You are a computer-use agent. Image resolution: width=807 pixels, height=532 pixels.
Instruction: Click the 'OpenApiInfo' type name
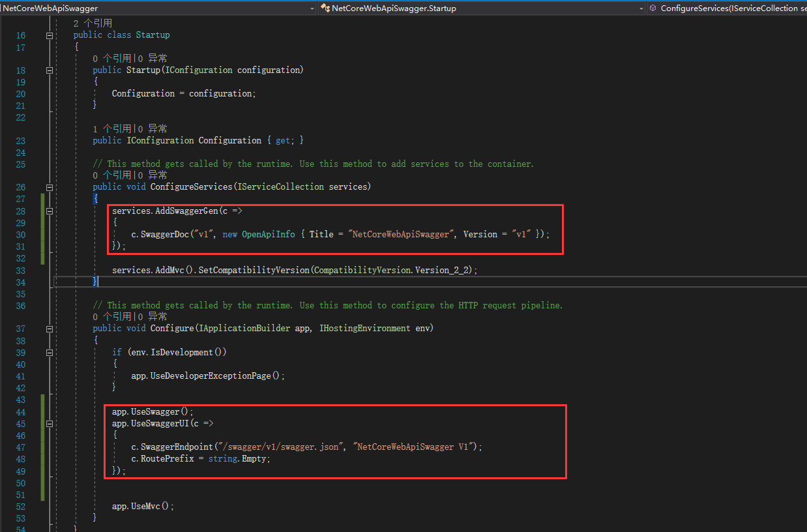click(x=269, y=235)
